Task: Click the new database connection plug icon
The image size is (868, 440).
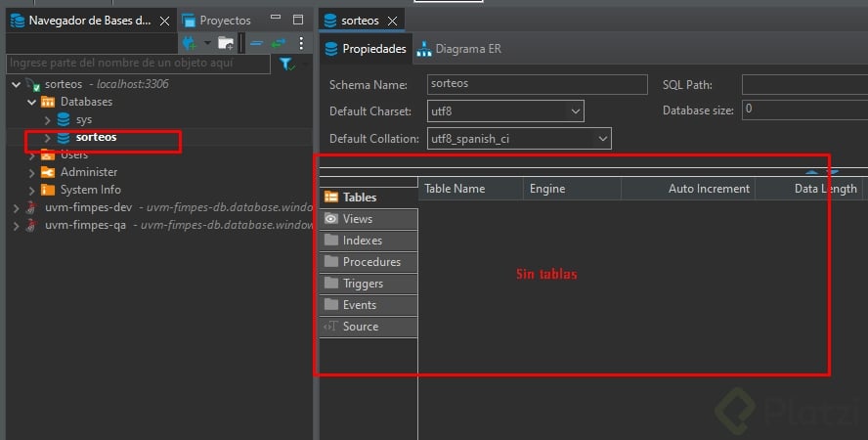Action: pos(189,43)
